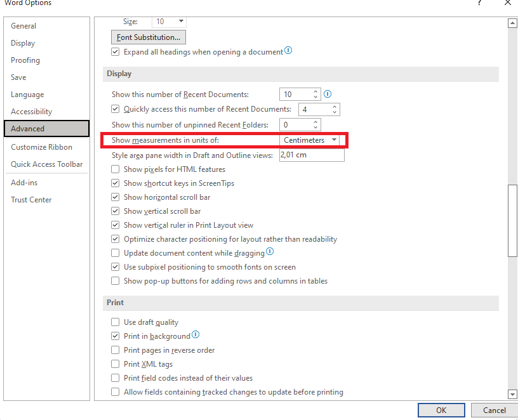Decrease Show this number of Recent Documents value

point(316,97)
